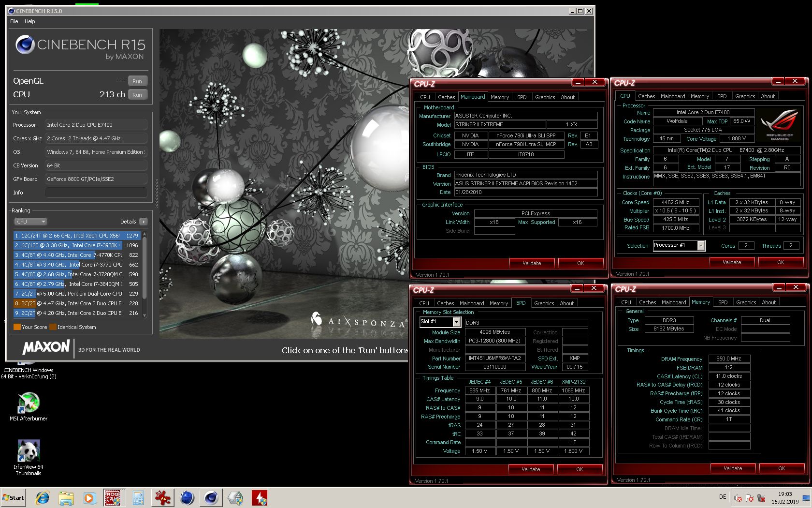Click the blue sphere taskbar icon
Screen dimensions: 812x508
tap(187, 497)
